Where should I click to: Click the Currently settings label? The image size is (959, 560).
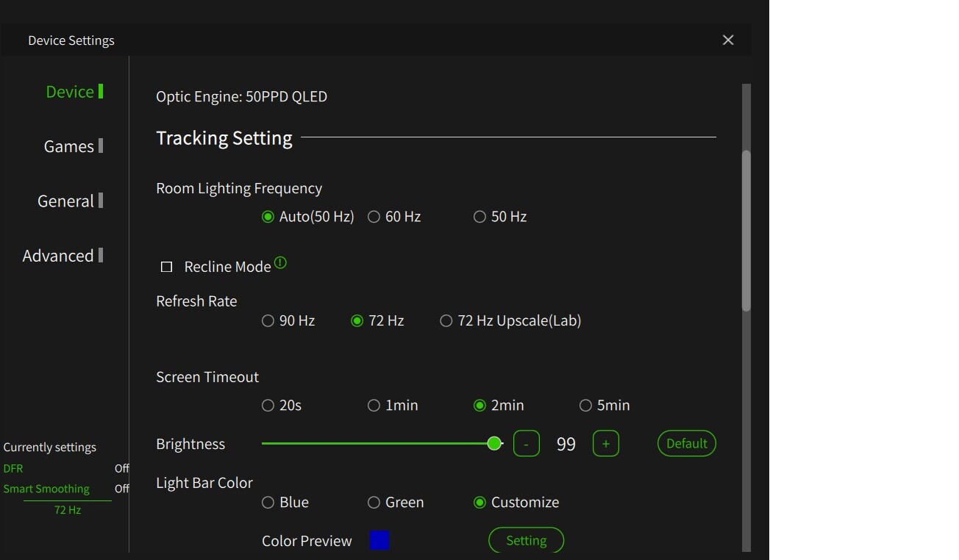click(50, 448)
